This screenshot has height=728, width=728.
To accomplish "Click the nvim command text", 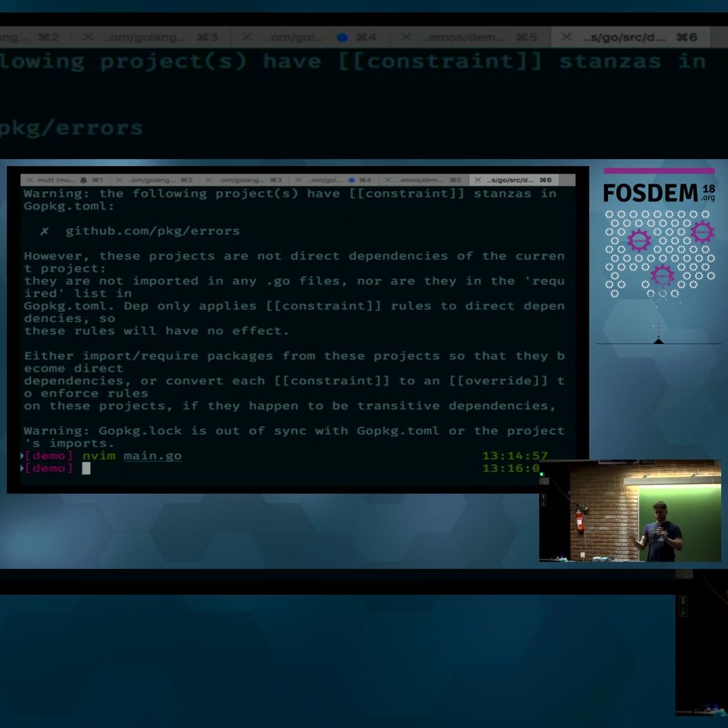I will click(x=99, y=456).
